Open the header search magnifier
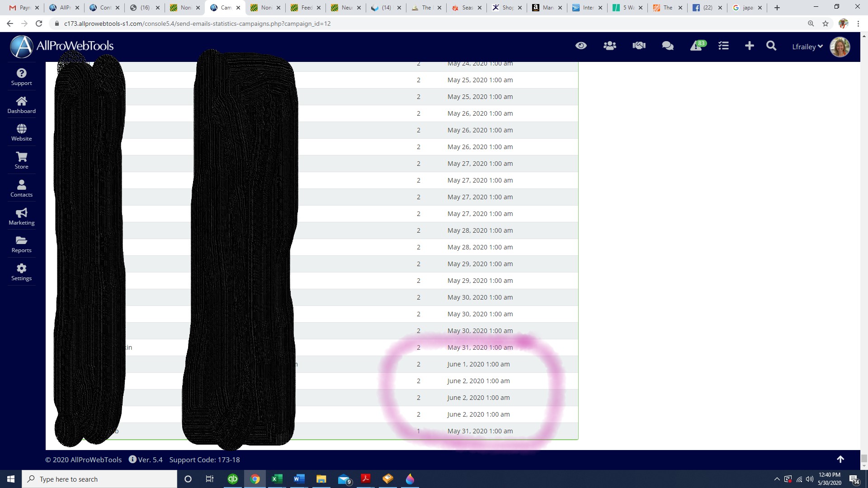 coord(771,46)
